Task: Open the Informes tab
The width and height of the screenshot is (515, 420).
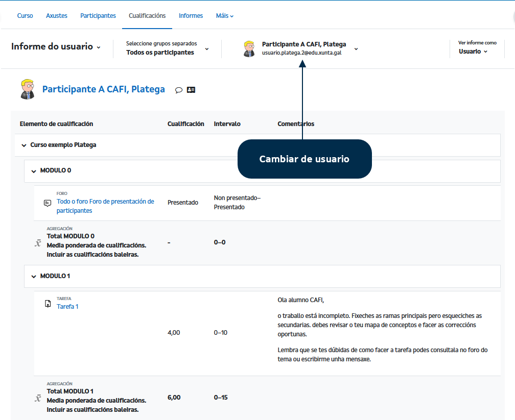Action: coord(191,16)
